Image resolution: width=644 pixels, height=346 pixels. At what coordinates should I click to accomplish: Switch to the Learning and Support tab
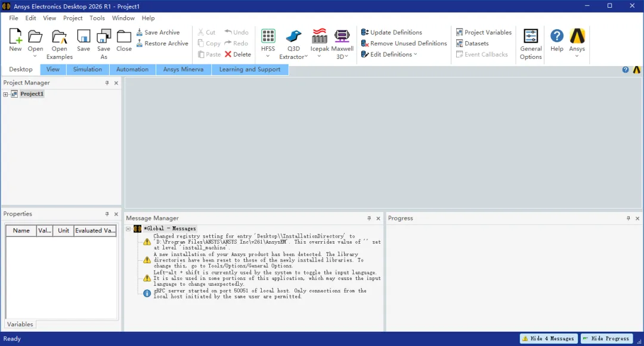pyautogui.click(x=250, y=70)
